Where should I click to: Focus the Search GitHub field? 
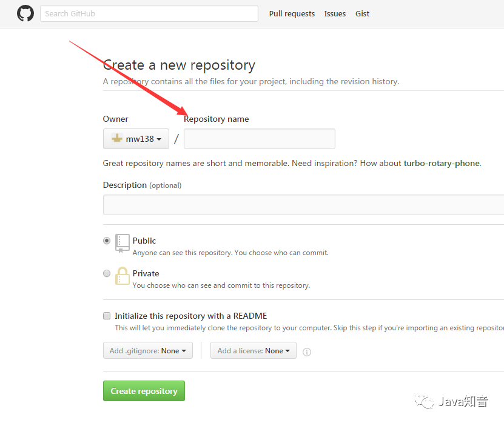click(149, 13)
